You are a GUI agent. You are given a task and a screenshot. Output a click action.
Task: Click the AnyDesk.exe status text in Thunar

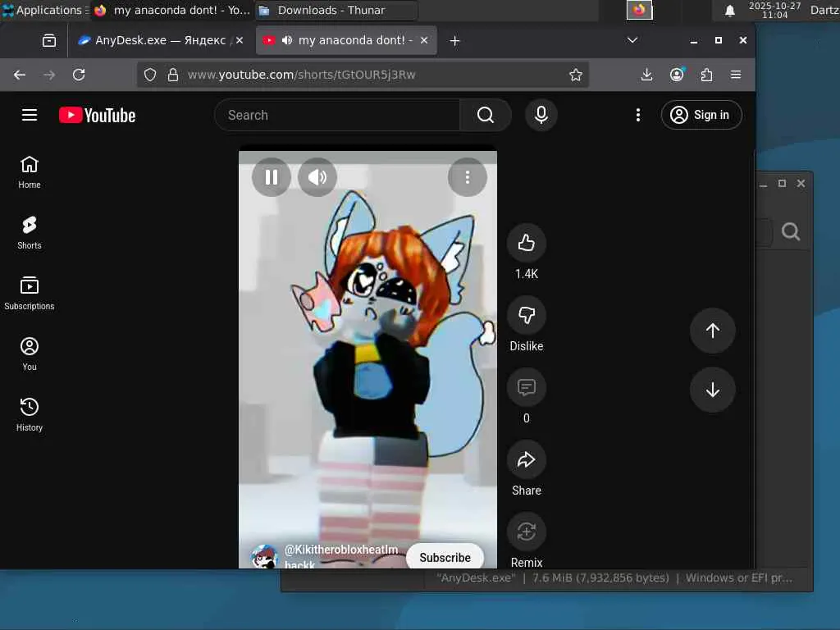click(614, 578)
